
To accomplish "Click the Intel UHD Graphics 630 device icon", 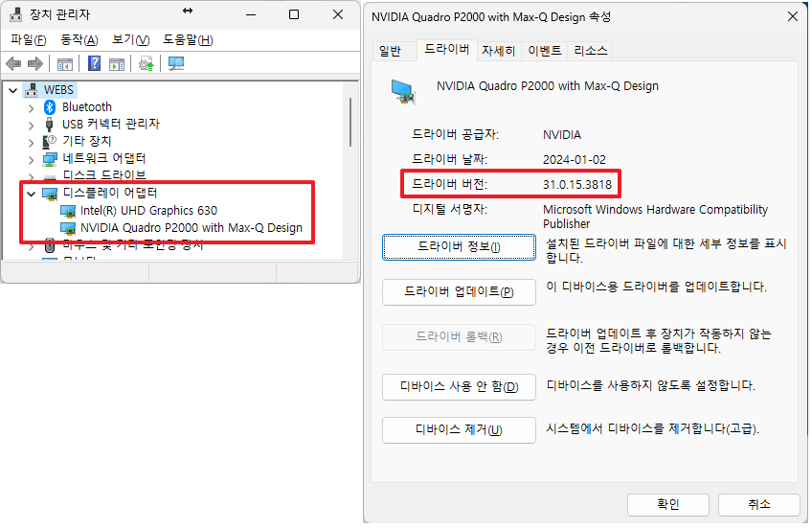I will click(x=68, y=212).
